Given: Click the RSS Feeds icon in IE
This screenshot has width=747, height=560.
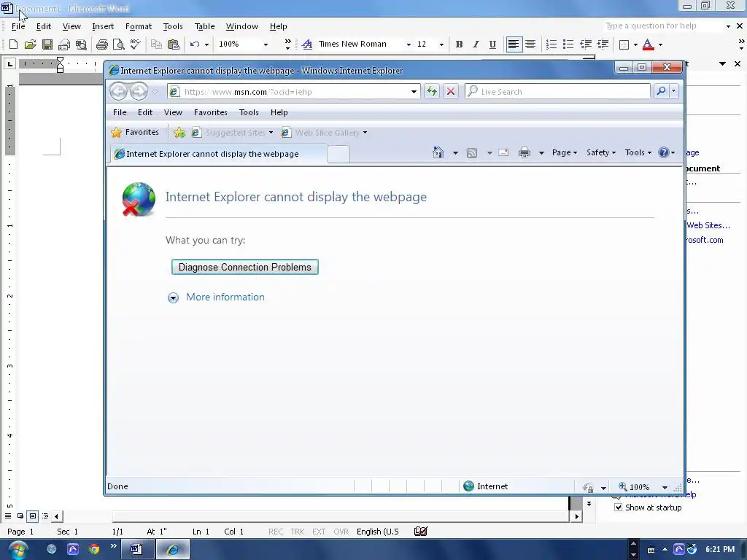Looking at the screenshot, I should [472, 153].
